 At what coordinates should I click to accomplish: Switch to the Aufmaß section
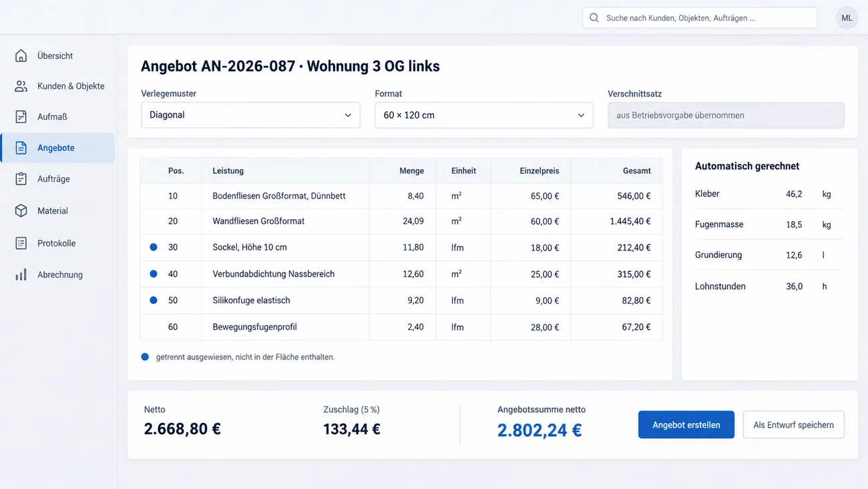[x=57, y=117]
